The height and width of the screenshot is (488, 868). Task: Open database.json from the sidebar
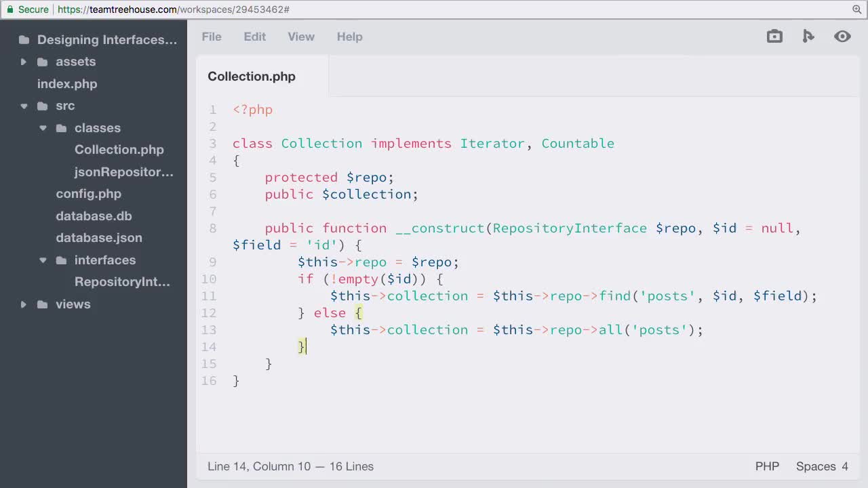pos(99,238)
